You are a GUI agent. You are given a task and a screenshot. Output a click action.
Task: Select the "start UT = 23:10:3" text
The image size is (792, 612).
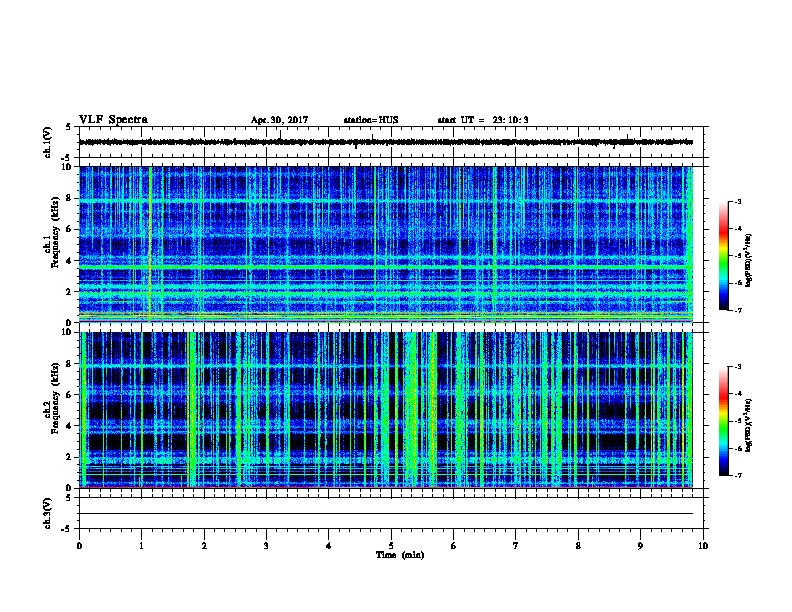[x=483, y=120]
